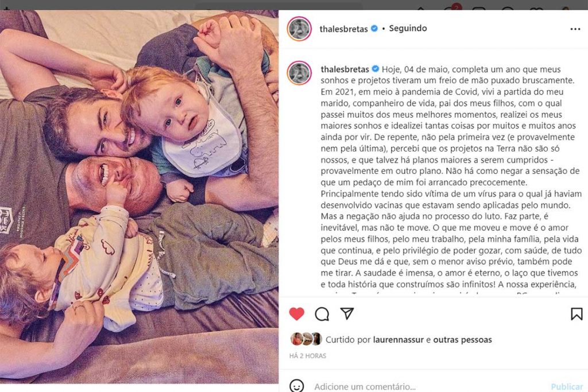The image size is (588, 392).
Task: Open thalesbretas username in header
Action: (x=343, y=29)
